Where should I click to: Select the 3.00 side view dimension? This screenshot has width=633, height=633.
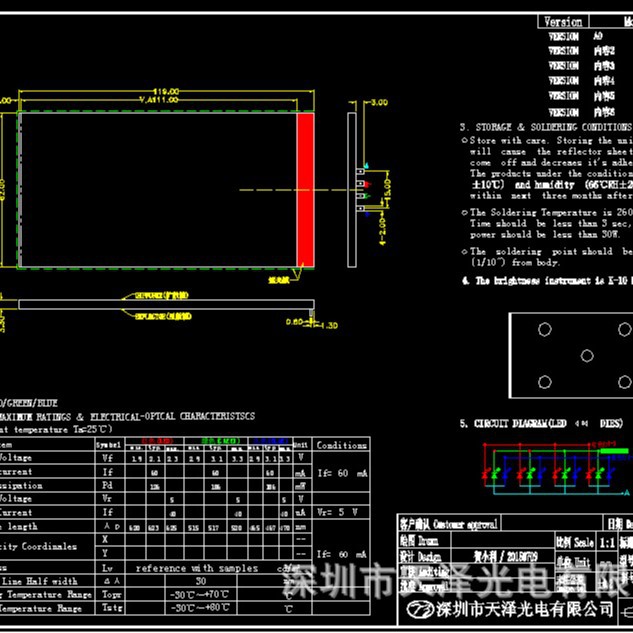point(379,103)
